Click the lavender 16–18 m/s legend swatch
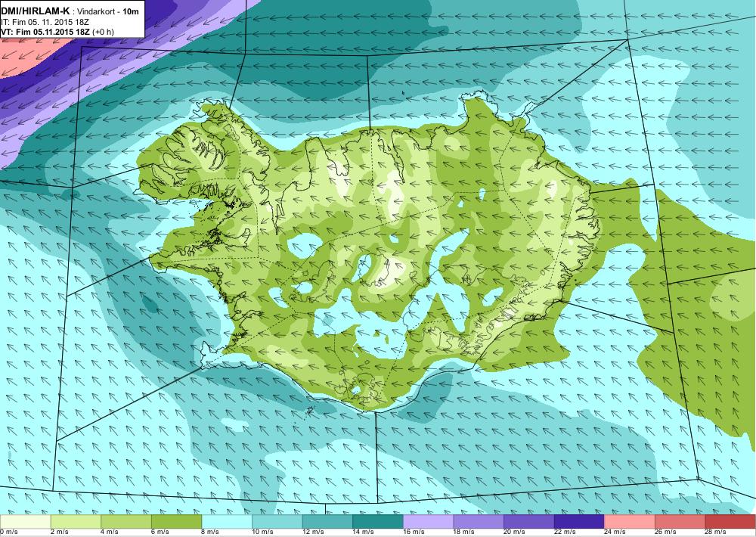Viewport: 756px width, 537px height. click(x=428, y=522)
